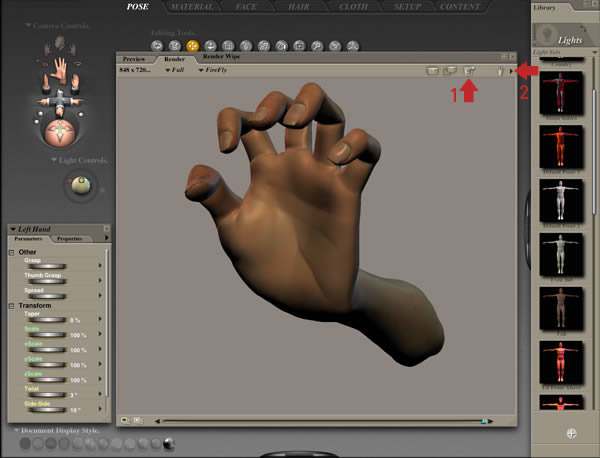Use the camera rotation trackball
The height and width of the screenshot is (458, 600).
tap(60, 132)
